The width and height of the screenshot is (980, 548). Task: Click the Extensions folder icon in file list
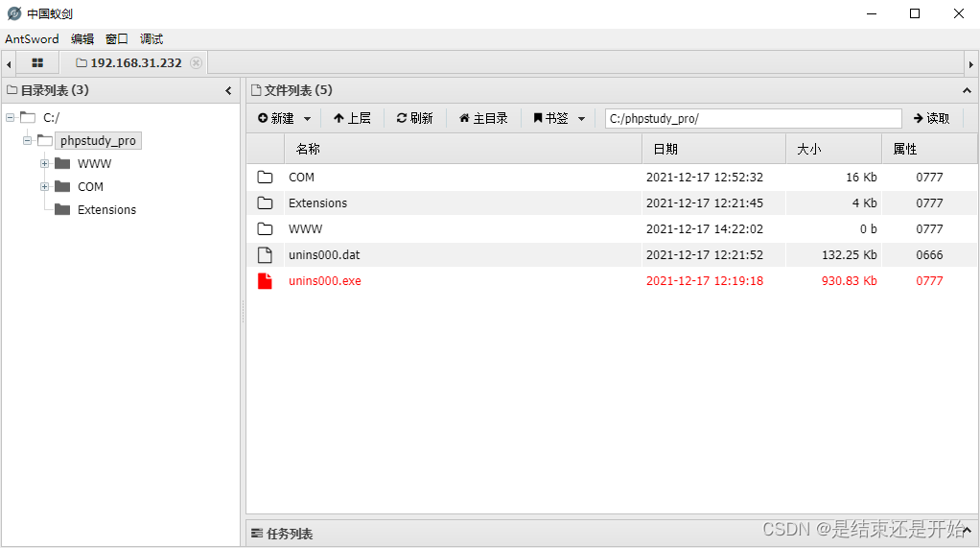pyautogui.click(x=265, y=203)
